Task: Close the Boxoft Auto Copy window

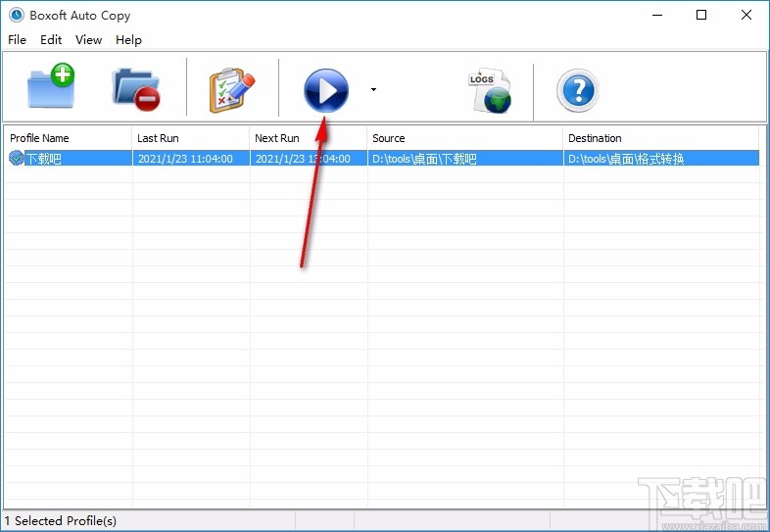Action: coord(746,16)
